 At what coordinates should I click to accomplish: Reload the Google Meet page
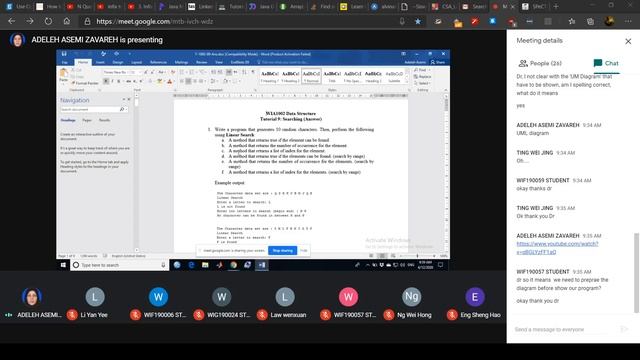point(48,21)
